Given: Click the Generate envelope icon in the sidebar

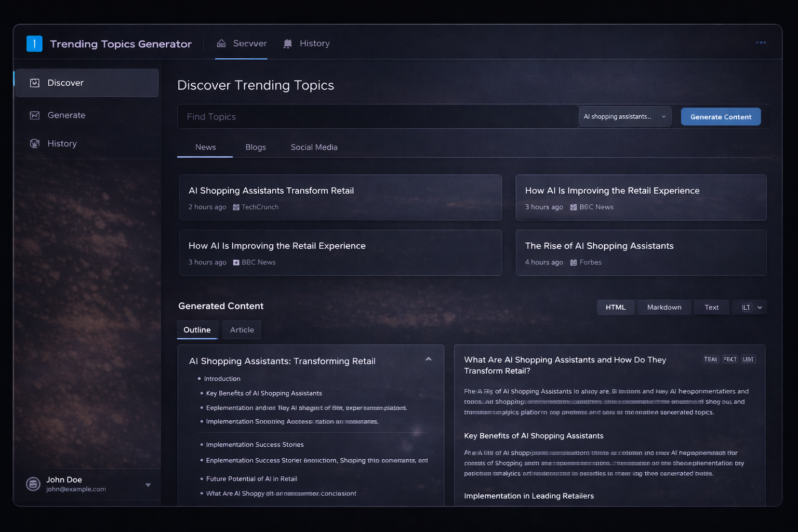Looking at the screenshot, I should coord(35,115).
